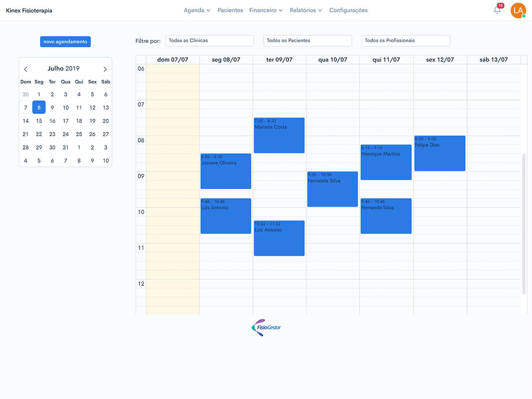The height and width of the screenshot is (399, 532).
Task: Open the Configurações menu item
Action: click(x=348, y=10)
